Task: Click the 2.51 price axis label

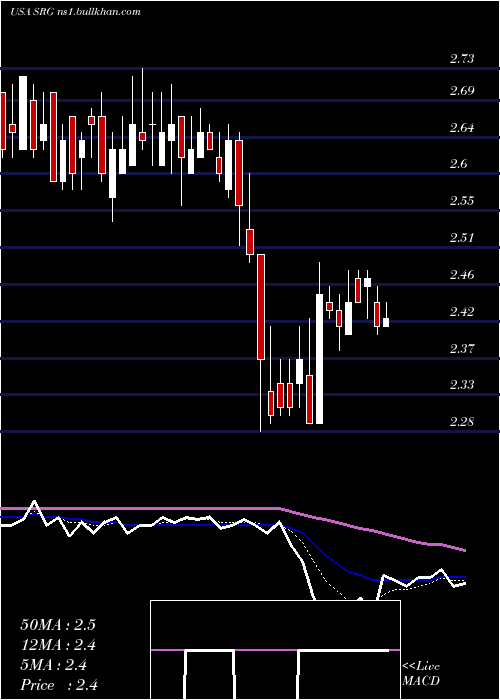Action: 462,238
